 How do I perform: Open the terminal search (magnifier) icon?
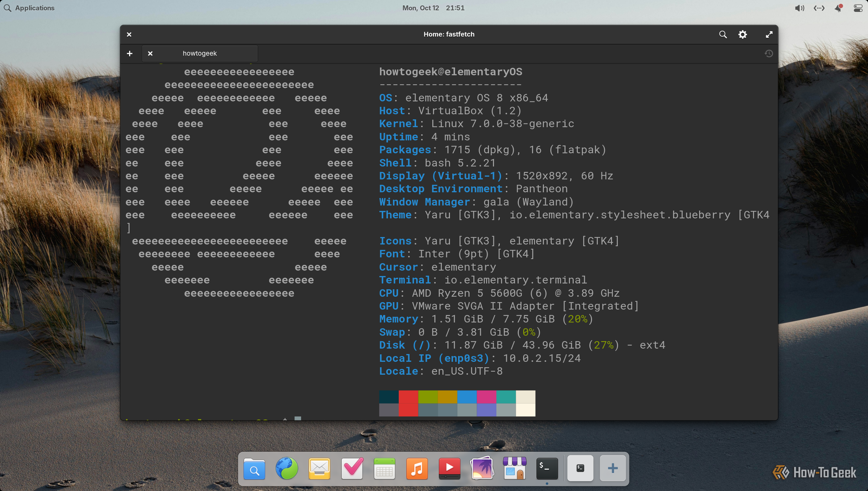723,34
